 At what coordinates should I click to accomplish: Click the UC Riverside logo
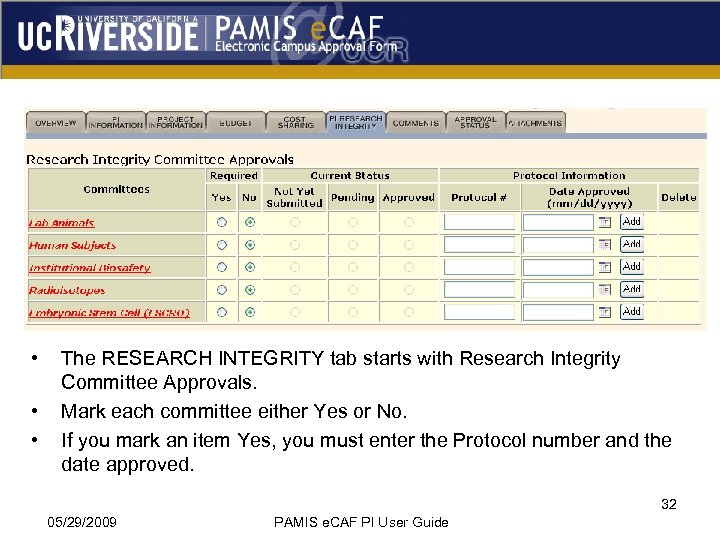coord(108,36)
